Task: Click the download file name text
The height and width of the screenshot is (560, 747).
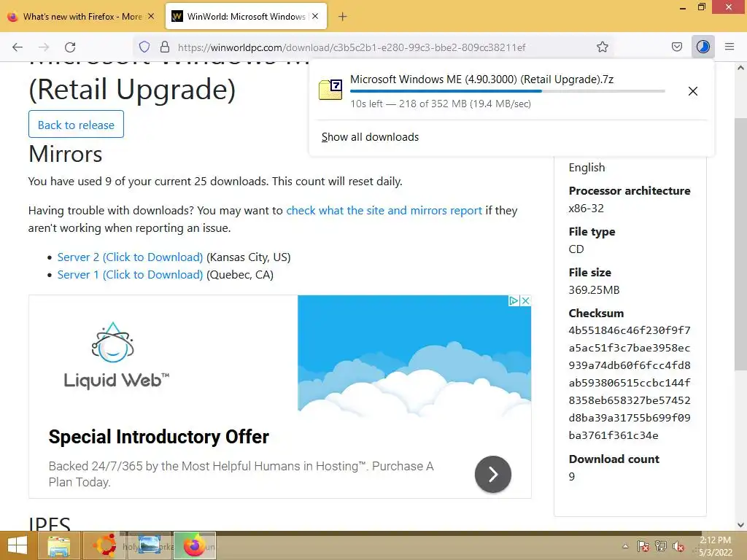Action: click(481, 79)
